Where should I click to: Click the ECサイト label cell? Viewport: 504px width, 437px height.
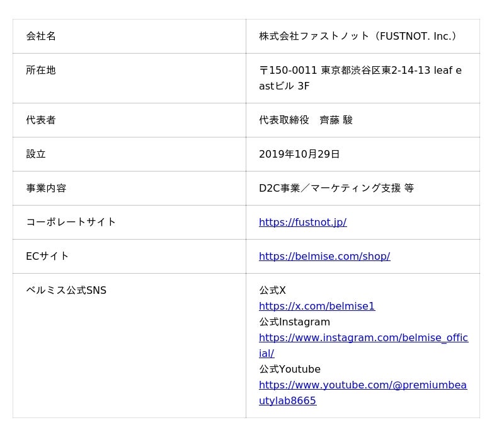(x=47, y=256)
